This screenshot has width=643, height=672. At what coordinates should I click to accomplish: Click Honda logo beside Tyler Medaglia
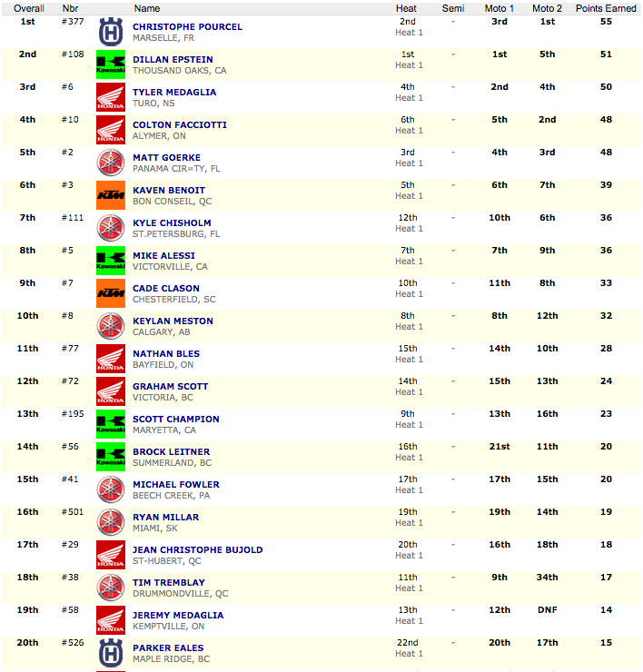point(111,97)
